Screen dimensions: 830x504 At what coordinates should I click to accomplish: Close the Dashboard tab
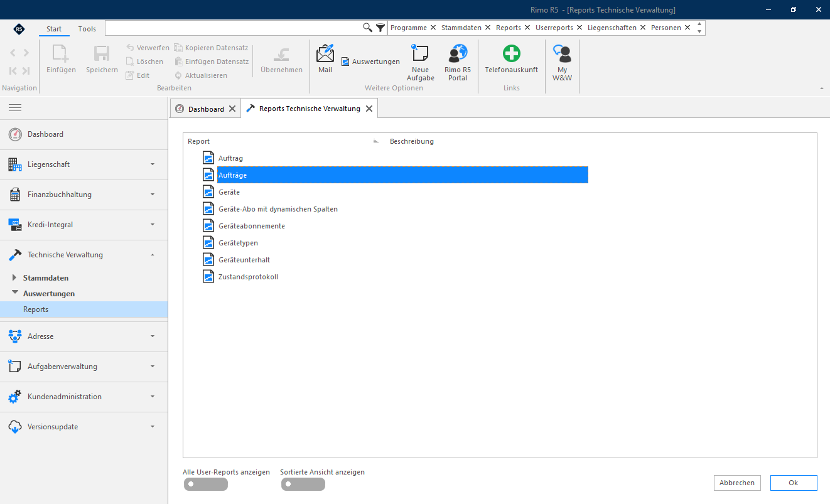[232, 109]
